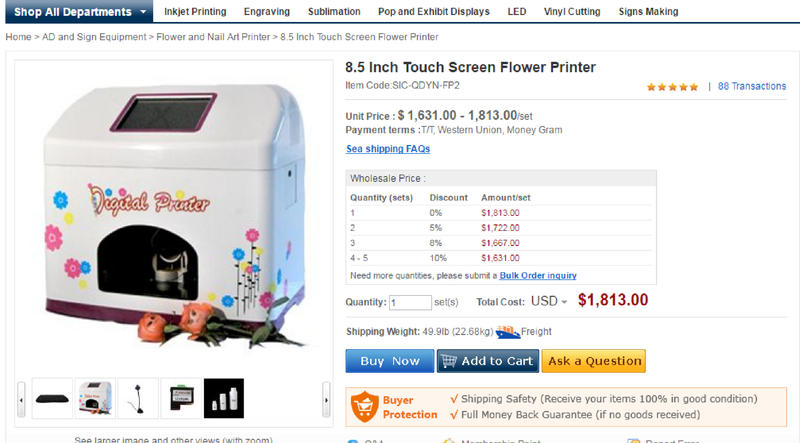Open the Inkjet Printing menu item

tap(195, 11)
